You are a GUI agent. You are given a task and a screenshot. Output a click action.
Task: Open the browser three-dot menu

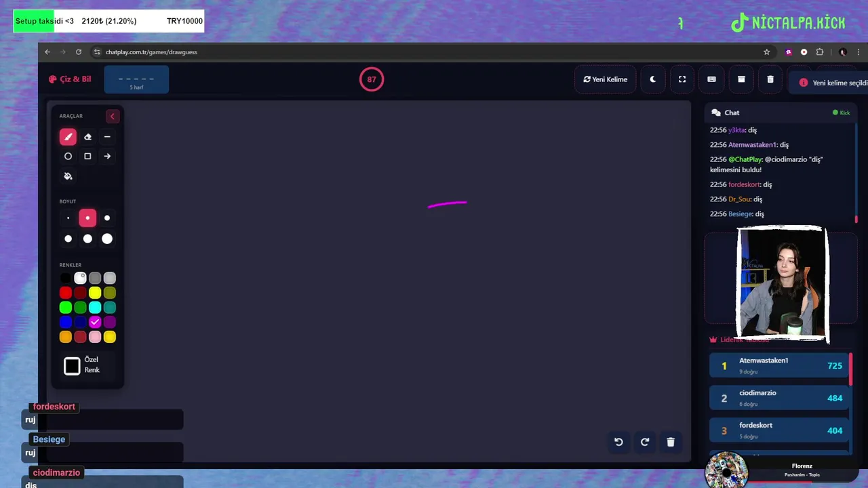859,52
